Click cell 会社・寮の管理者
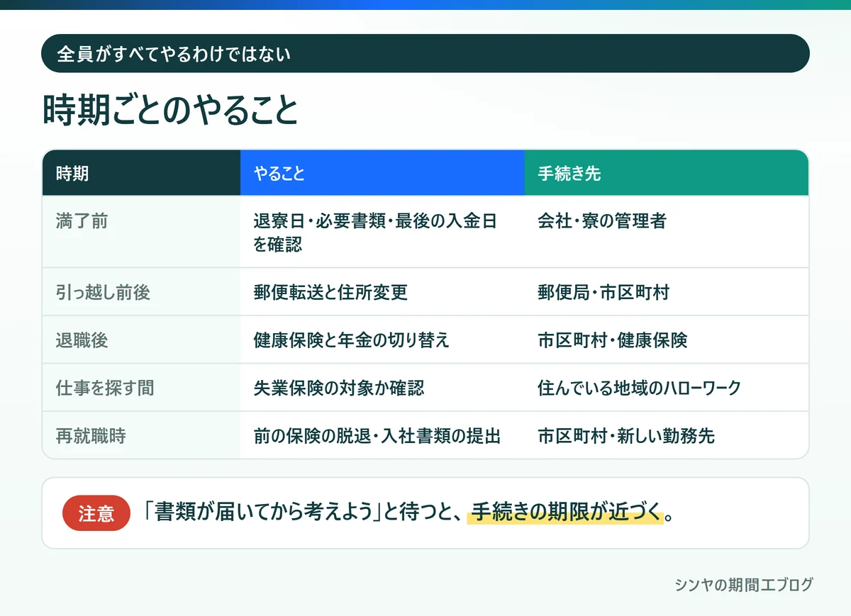851x616 pixels. click(667, 232)
